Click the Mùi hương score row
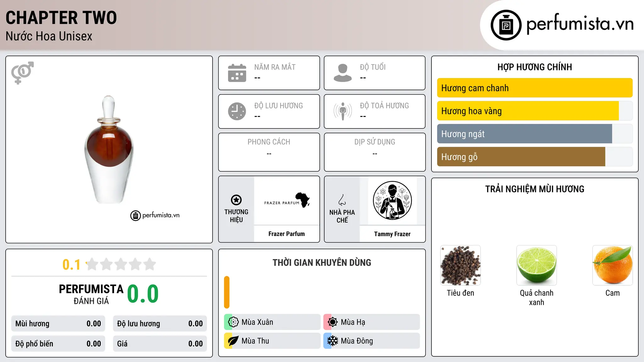 [58, 324]
